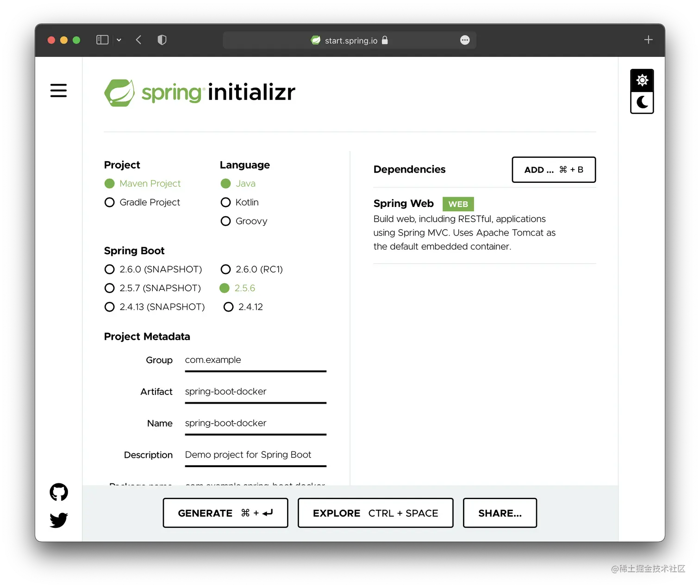Choose Groovy language
Viewport: 700px width, 588px height.
click(244, 221)
